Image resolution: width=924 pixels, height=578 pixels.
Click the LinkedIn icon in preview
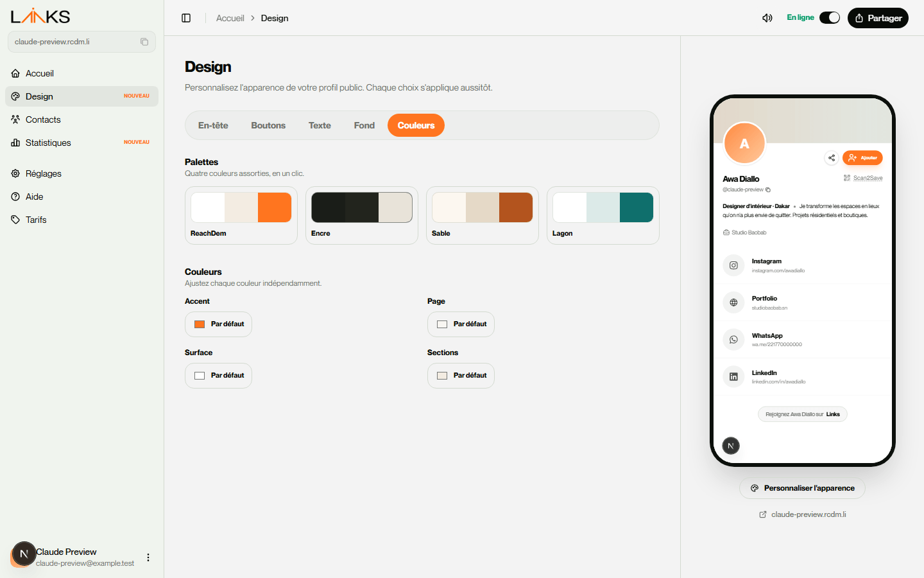[x=733, y=377]
